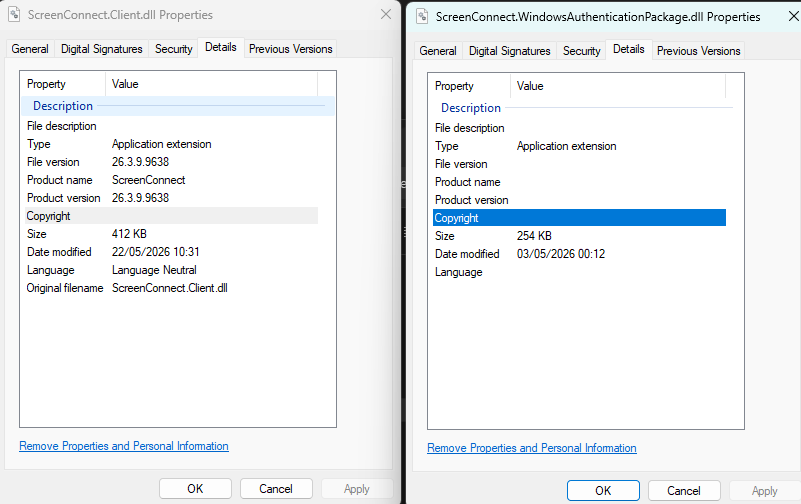Viewport: 801px width, 504px height.
Task: Open Previous Versions tab in WindowsAuthenticationPackage.dll Properties
Action: point(698,51)
